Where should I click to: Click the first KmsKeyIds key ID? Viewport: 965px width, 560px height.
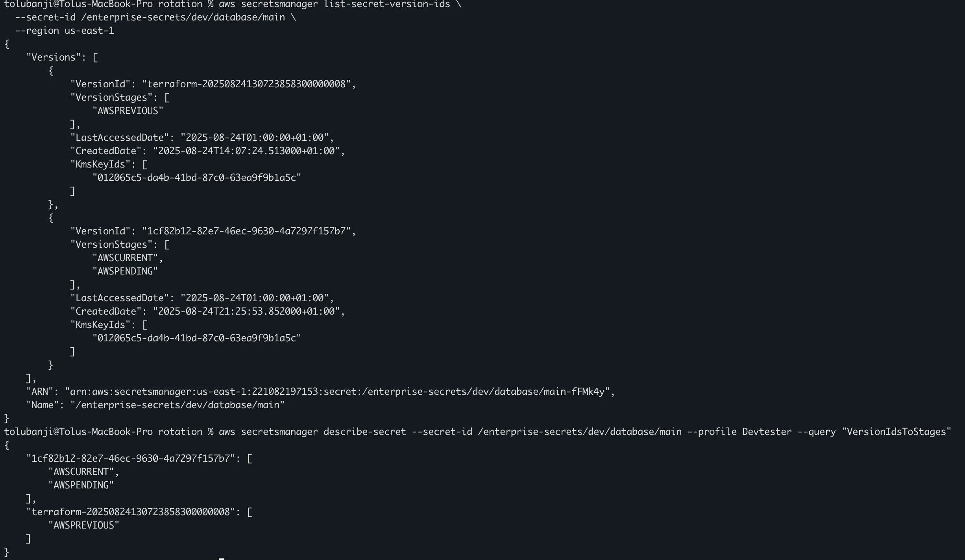[x=197, y=178]
